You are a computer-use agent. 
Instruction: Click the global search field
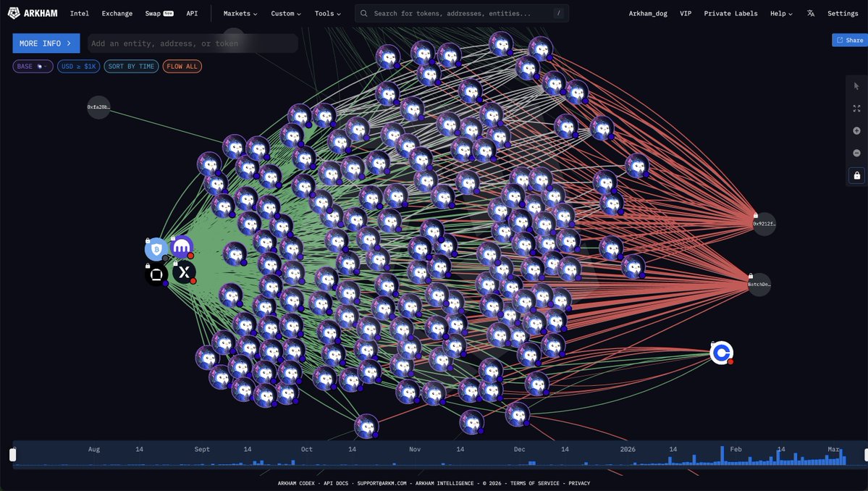pos(462,13)
